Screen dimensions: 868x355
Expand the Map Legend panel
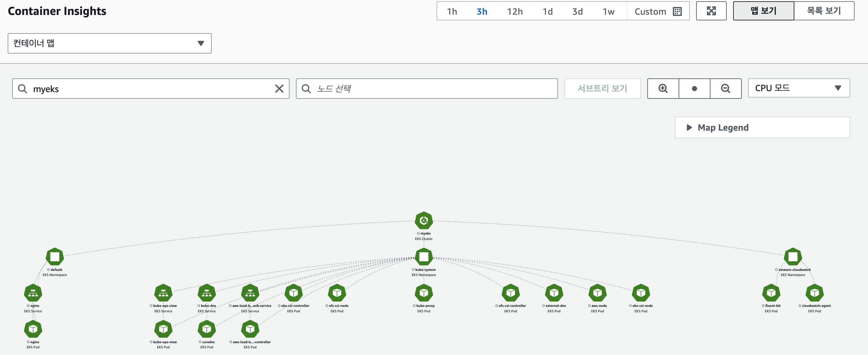point(762,128)
